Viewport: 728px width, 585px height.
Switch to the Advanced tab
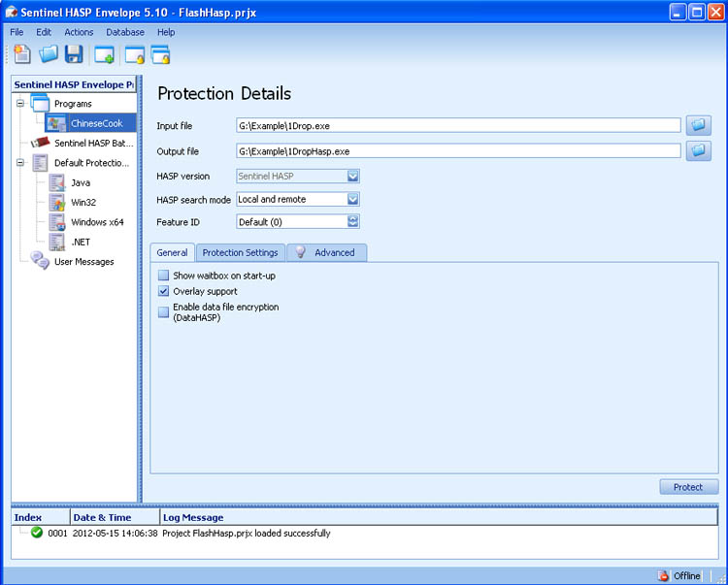pyautogui.click(x=327, y=253)
